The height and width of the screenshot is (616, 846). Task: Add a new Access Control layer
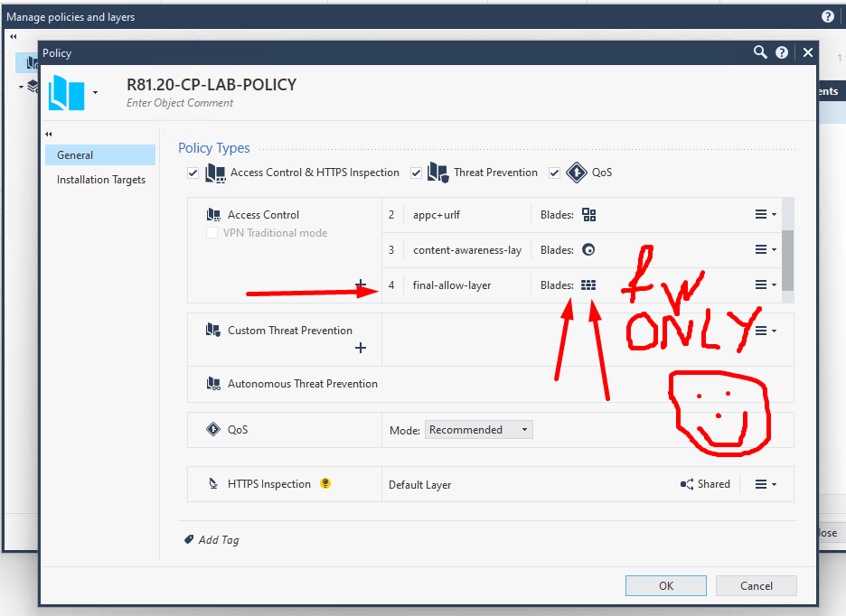point(361,284)
